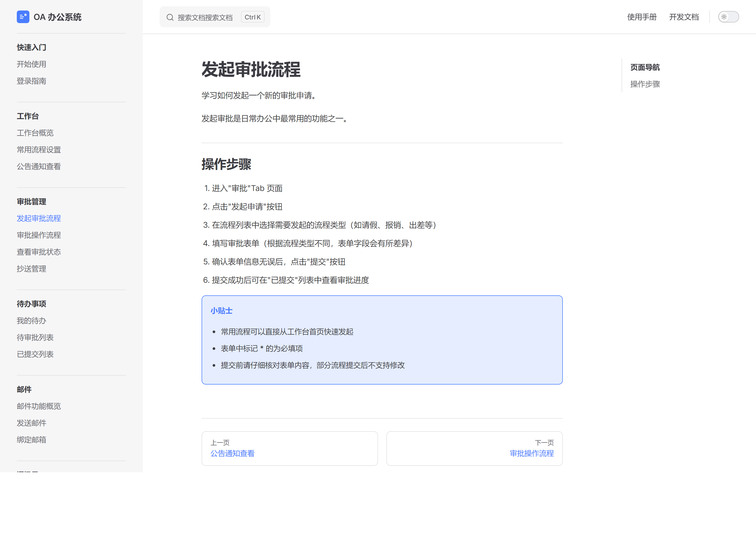Click the 页面导航 heading on the right
This screenshot has height=533, width=756.
(x=645, y=67)
